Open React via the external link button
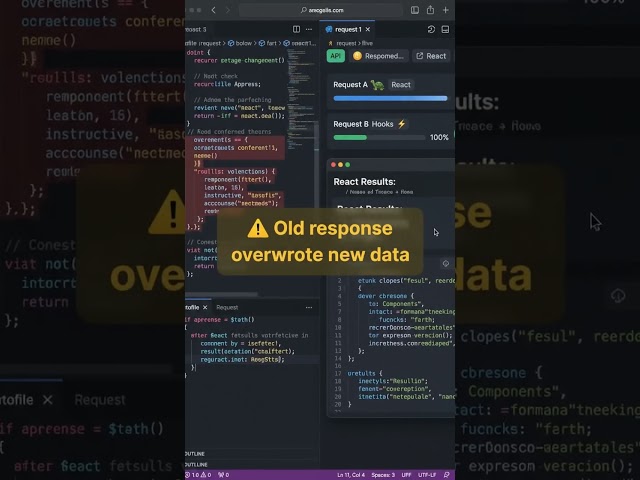Viewport: 640px width, 480px height. point(431,56)
